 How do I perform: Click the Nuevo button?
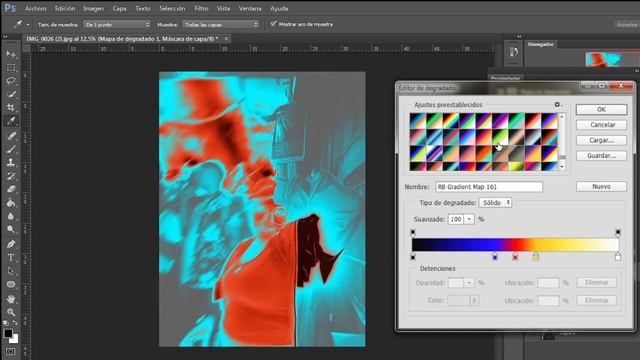[x=601, y=186]
